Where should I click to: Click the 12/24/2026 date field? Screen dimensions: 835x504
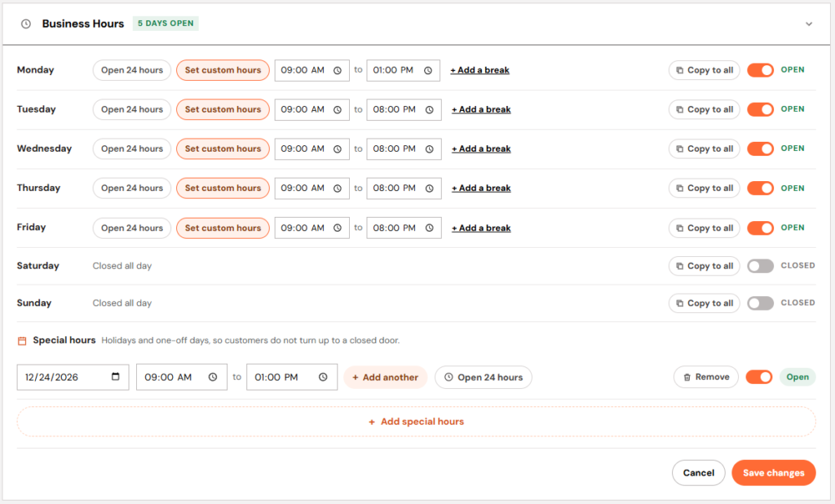(x=73, y=378)
